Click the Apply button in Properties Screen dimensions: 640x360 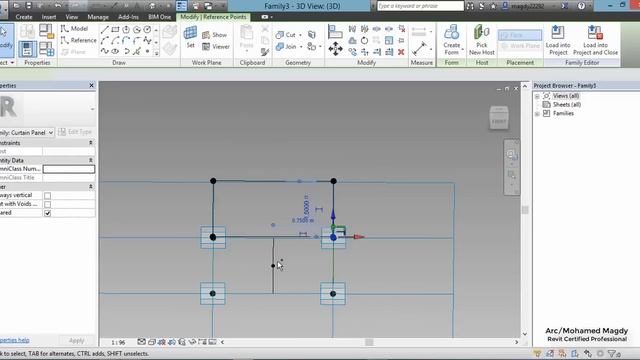76,340
